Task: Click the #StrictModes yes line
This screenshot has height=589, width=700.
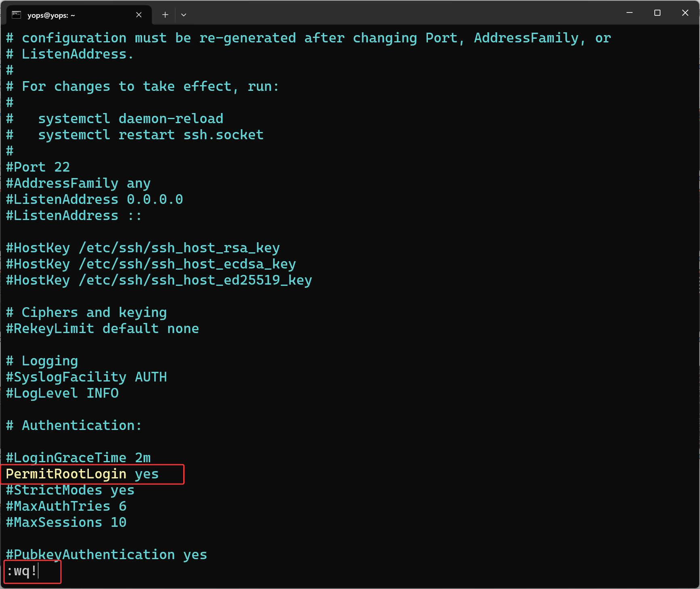Action: pyautogui.click(x=70, y=490)
